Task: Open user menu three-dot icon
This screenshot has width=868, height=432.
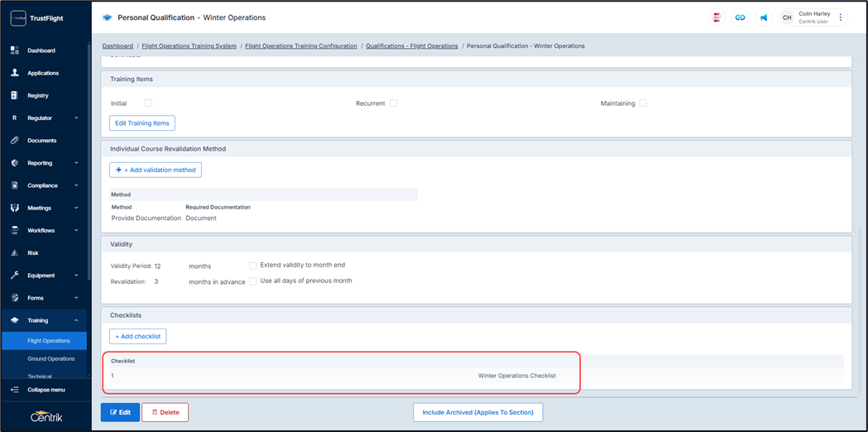Action: [841, 17]
